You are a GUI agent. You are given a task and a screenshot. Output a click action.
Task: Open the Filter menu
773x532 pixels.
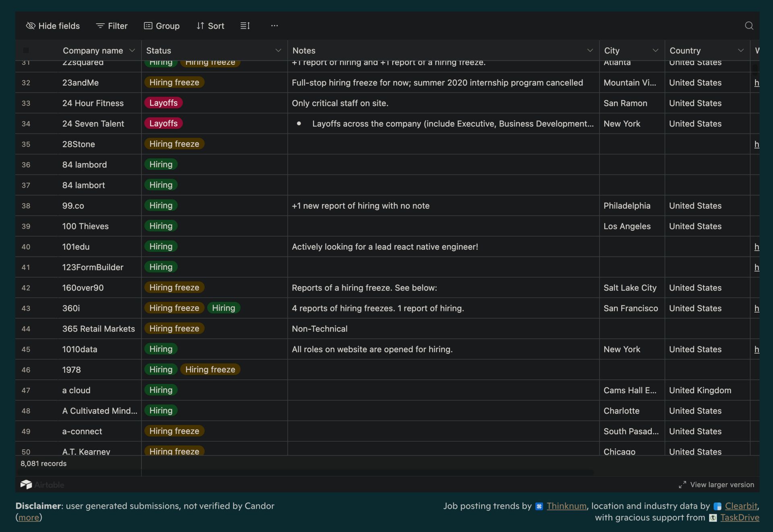pos(112,26)
